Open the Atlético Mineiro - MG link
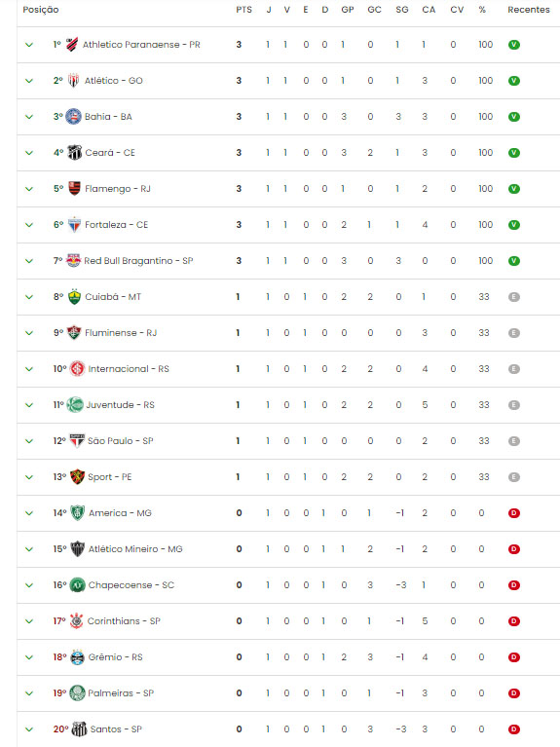 click(135, 549)
